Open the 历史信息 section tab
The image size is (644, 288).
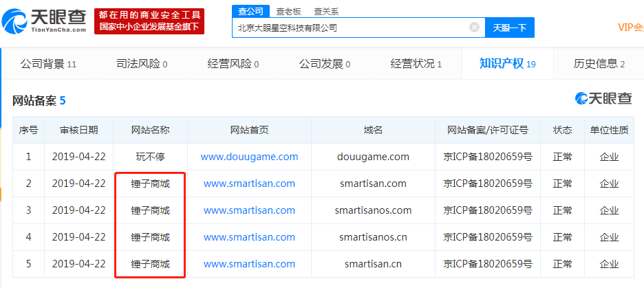point(599,64)
